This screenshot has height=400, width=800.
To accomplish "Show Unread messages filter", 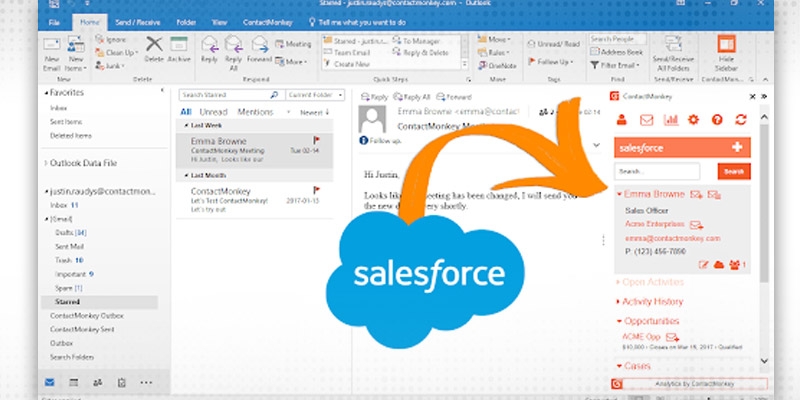I will coord(214,112).
